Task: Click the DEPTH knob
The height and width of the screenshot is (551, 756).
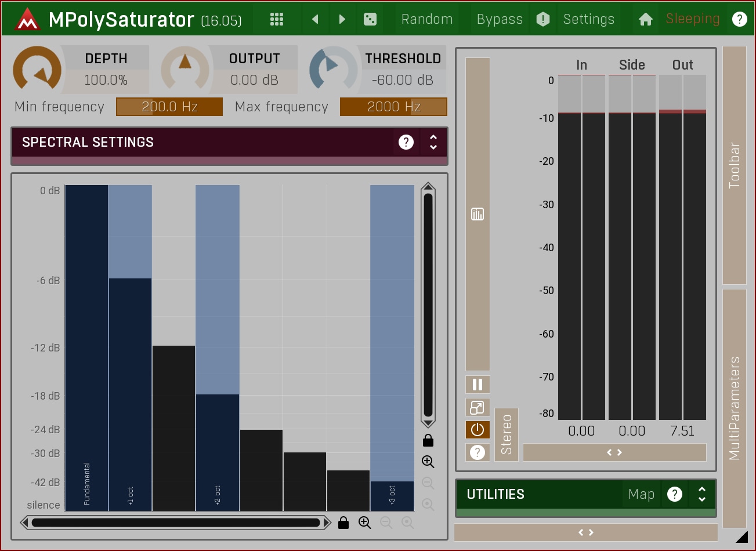Action: click(x=37, y=70)
